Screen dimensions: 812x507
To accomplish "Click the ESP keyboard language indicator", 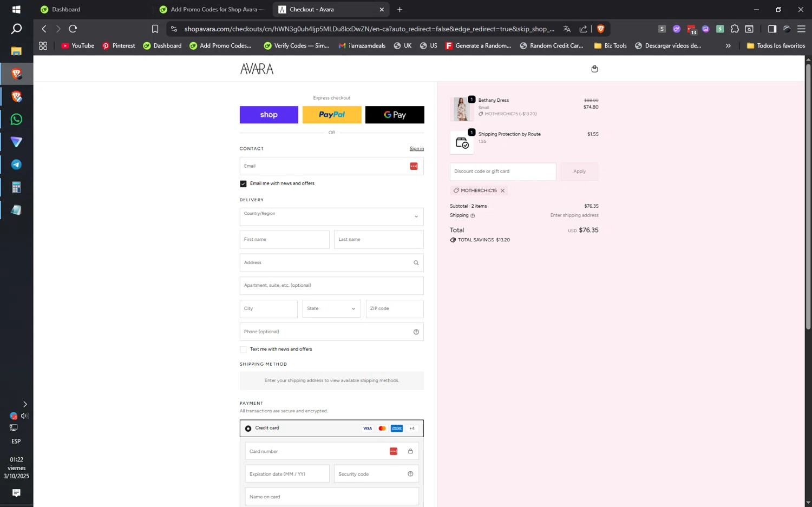I will [16, 441].
